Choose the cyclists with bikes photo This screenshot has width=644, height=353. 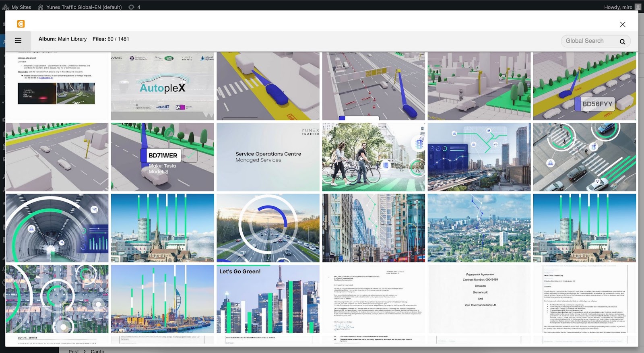click(374, 157)
